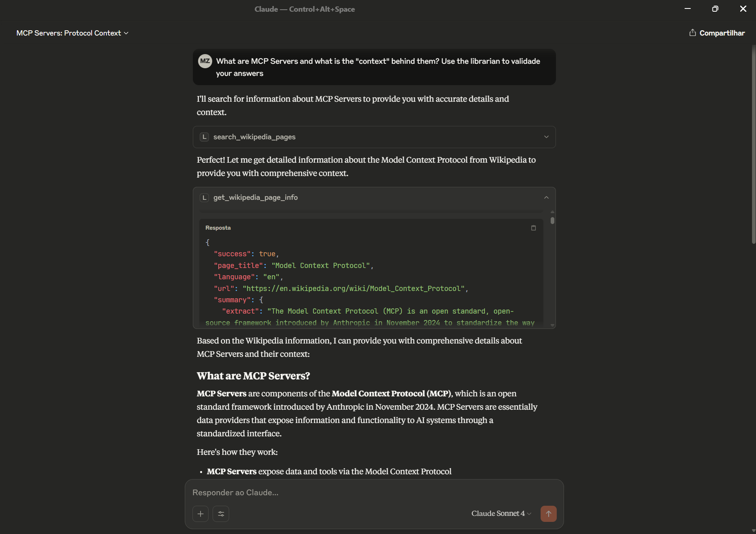Viewport: 756px width, 534px height.
Task: Click the What are MCP Servers? heading
Action: [253, 376]
